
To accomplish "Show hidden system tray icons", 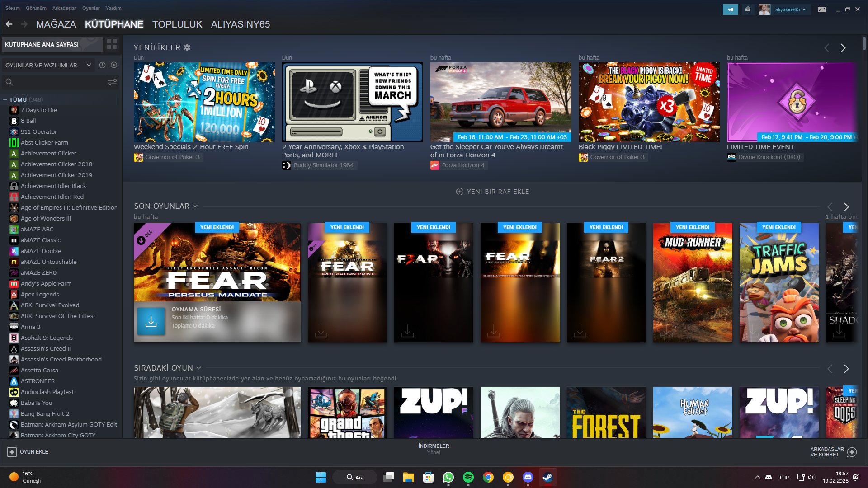I will [x=757, y=477].
